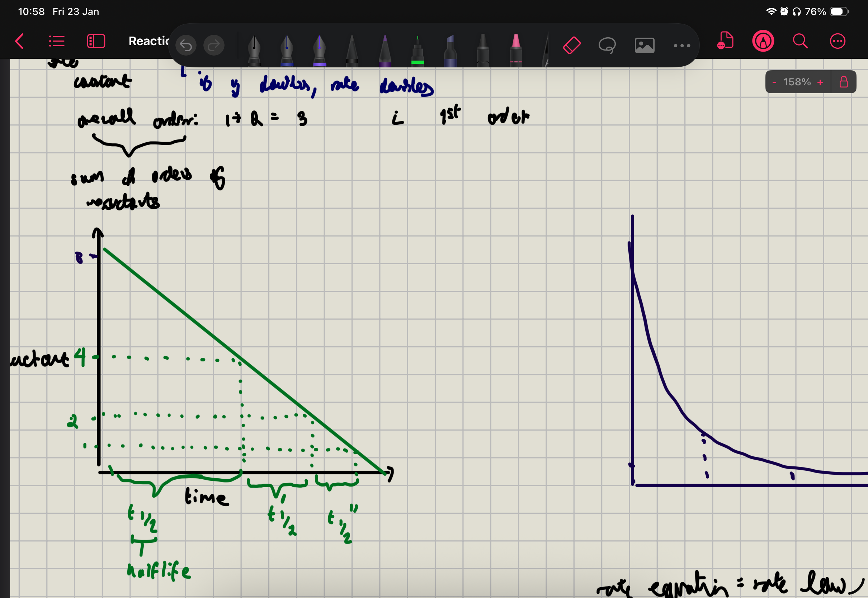This screenshot has height=598, width=868.
Task: Open the circled ellipsis options menu
Action: click(x=837, y=41)
